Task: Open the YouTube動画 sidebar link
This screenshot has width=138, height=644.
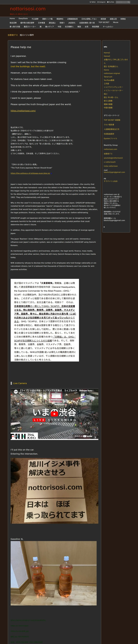Action: click(109, 80)
